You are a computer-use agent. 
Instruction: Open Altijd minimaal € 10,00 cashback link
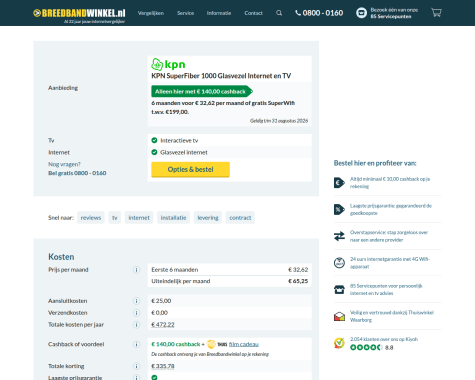[x=390, y=183]
